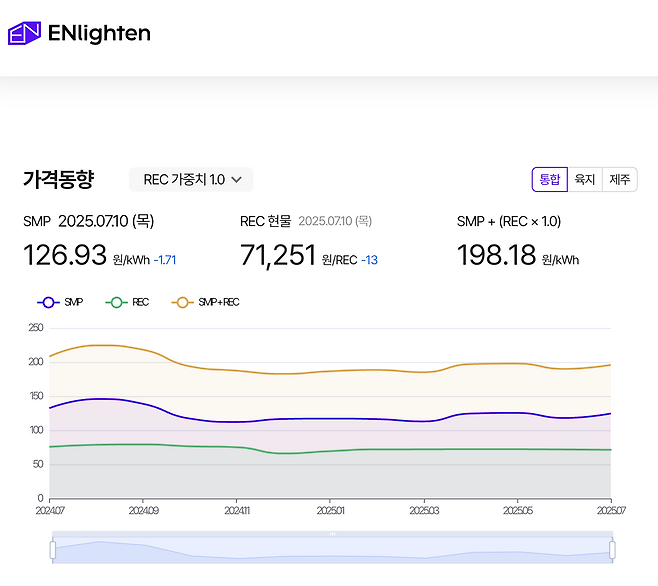Image resolution: width=658 pixels, height=586 pixels.
Task: Click the x-axis label 2024.09
Action: (144, 510)
